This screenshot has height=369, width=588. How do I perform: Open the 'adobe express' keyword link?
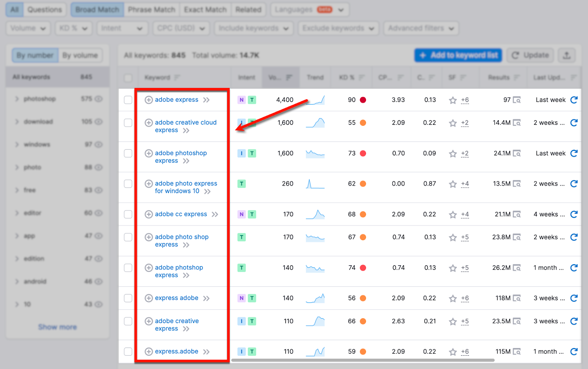point(176,100)
